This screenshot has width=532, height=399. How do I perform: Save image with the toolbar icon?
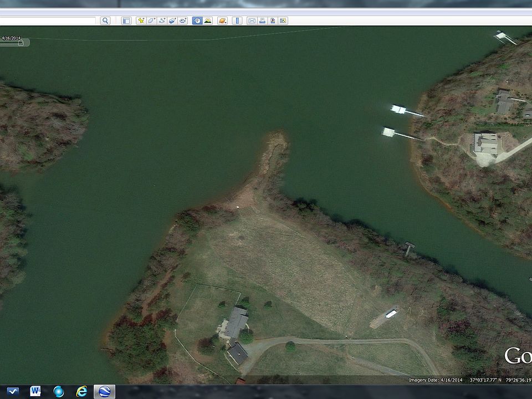[x=273, y=21]
